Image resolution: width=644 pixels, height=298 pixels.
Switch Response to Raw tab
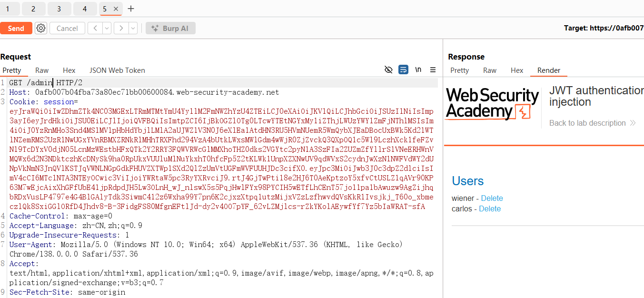[490, 70]
